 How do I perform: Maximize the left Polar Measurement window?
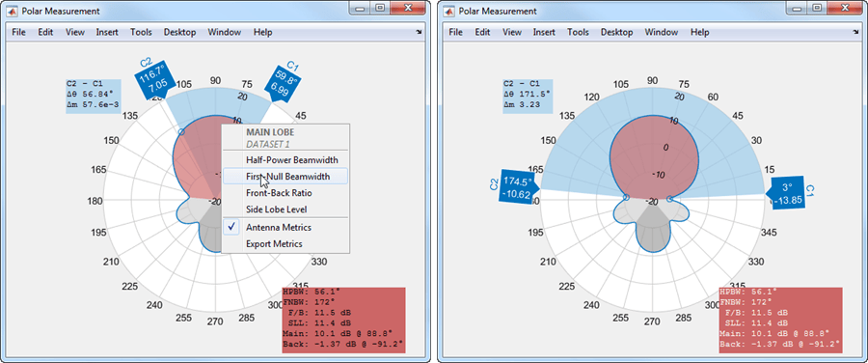tap(380, 8)
